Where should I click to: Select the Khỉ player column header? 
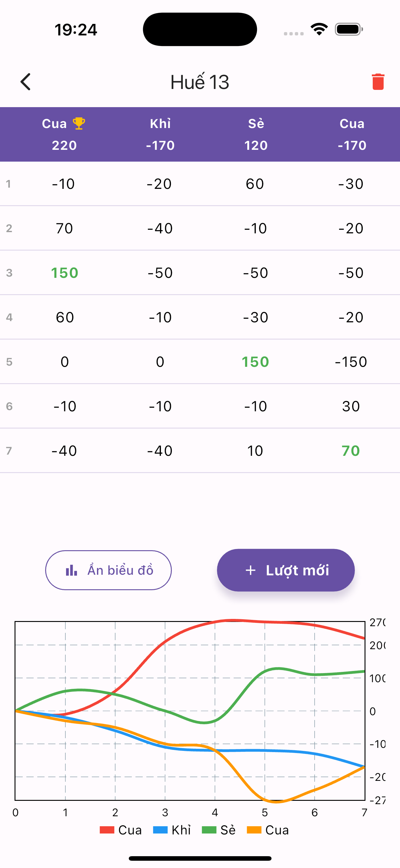[160, 134]
